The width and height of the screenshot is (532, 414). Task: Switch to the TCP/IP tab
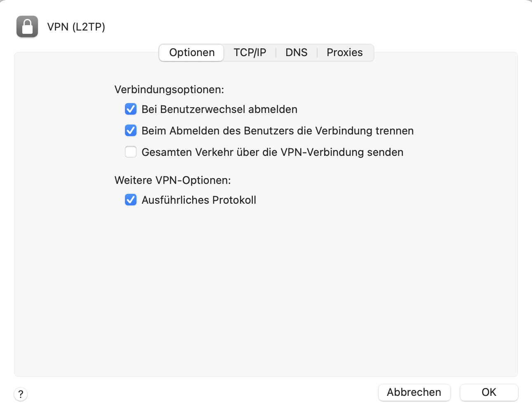tap(250, 52)
